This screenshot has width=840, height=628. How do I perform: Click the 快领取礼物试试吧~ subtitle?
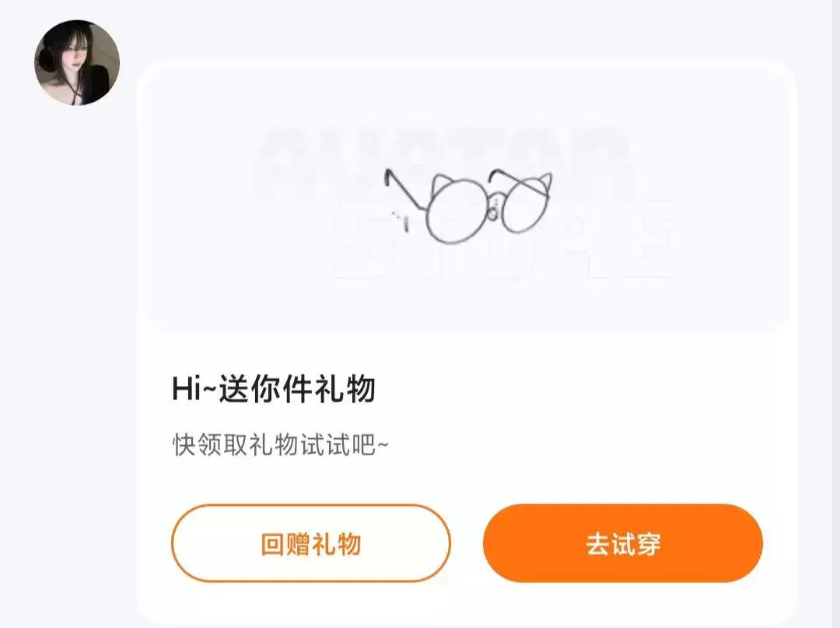280,444
